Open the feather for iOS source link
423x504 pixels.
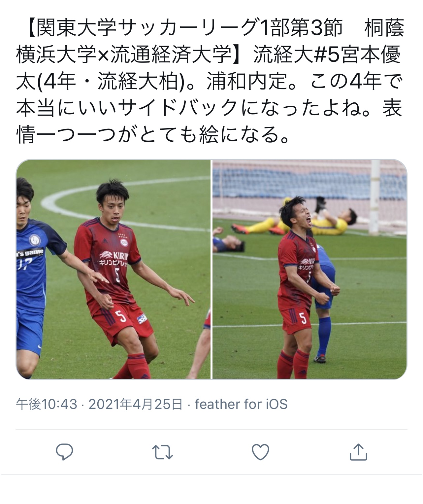click(241, 404)
